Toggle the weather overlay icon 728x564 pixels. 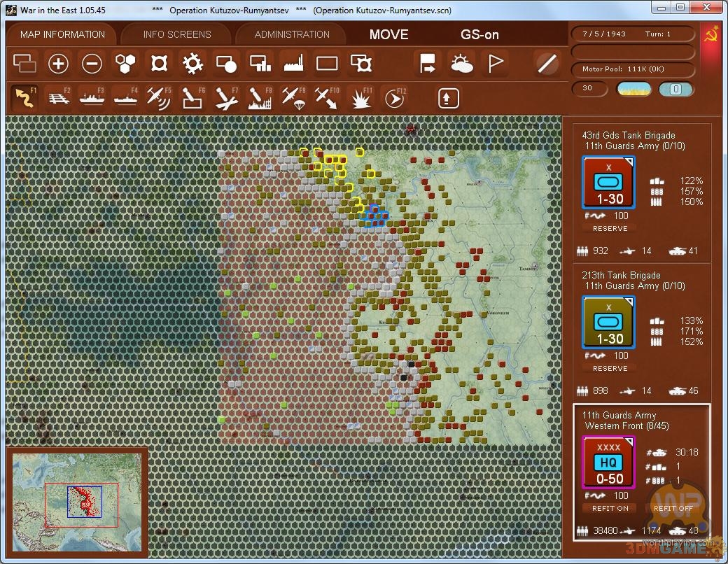(x=461, y=64)
